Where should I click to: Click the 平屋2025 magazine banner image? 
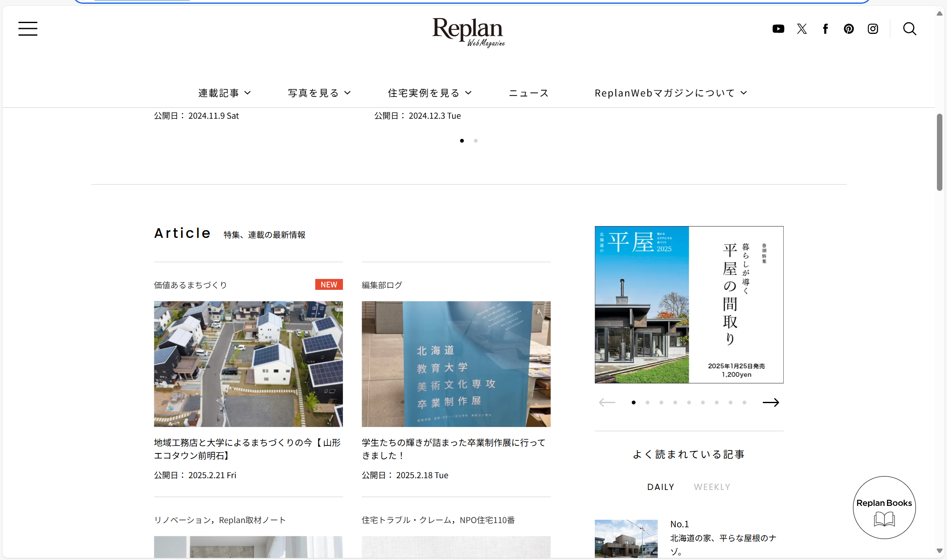[689, 305]
